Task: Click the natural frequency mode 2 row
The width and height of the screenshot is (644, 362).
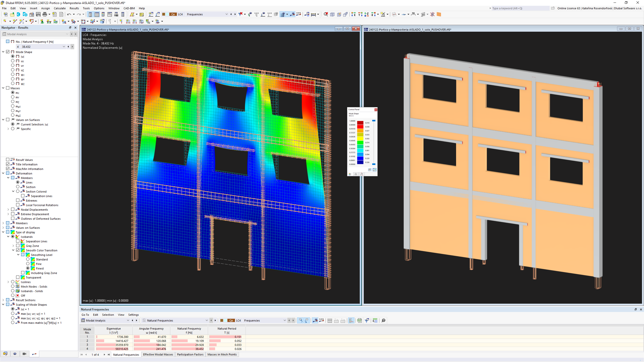Action: pyautogui.click(x=162, y=341)
